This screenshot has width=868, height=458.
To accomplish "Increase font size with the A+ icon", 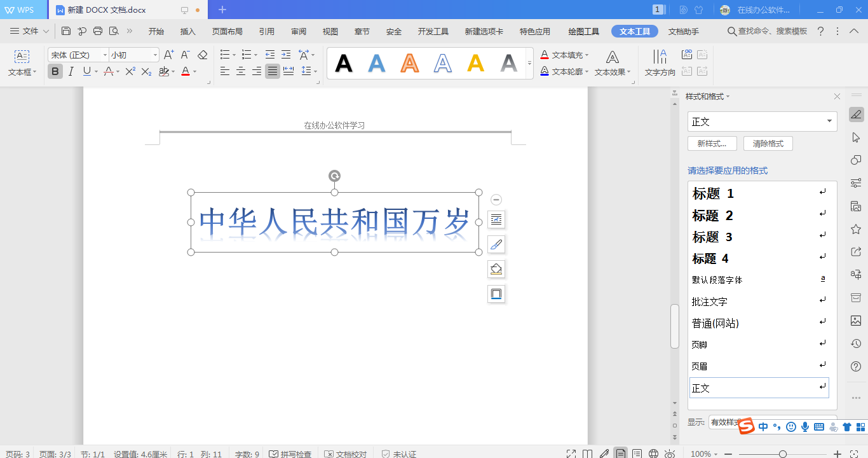I will click(x=168, y=55).
